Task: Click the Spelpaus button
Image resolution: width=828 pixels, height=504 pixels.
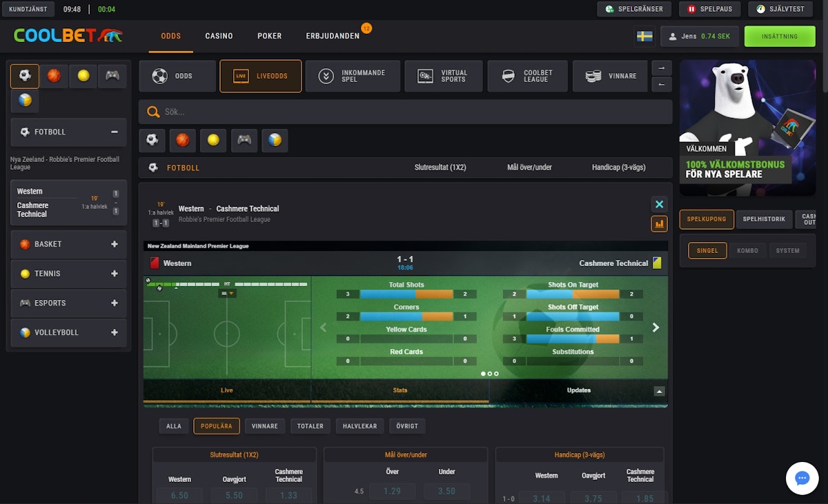Action: coord(710,9)
